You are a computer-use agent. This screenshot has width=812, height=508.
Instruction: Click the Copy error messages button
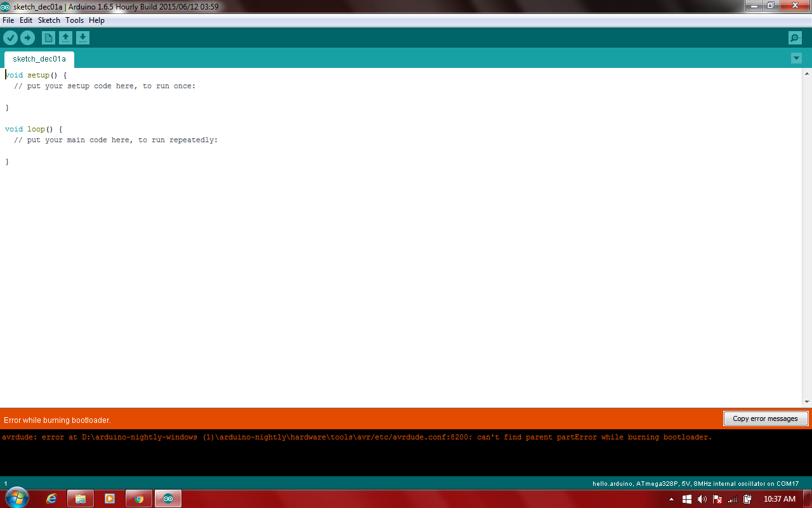[766, 418]
